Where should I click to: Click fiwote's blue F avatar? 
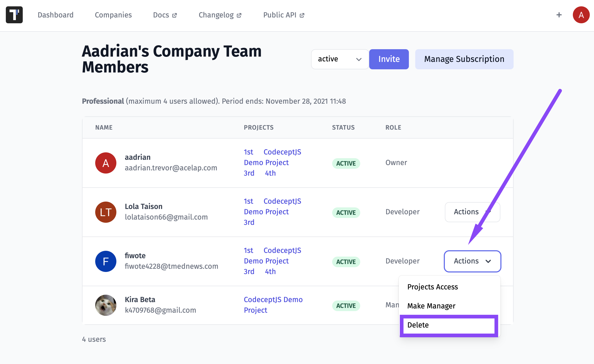(106, 261)
